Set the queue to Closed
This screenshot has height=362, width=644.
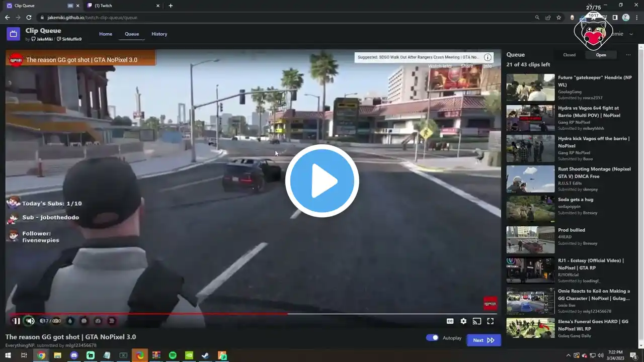tap(570, 55)
